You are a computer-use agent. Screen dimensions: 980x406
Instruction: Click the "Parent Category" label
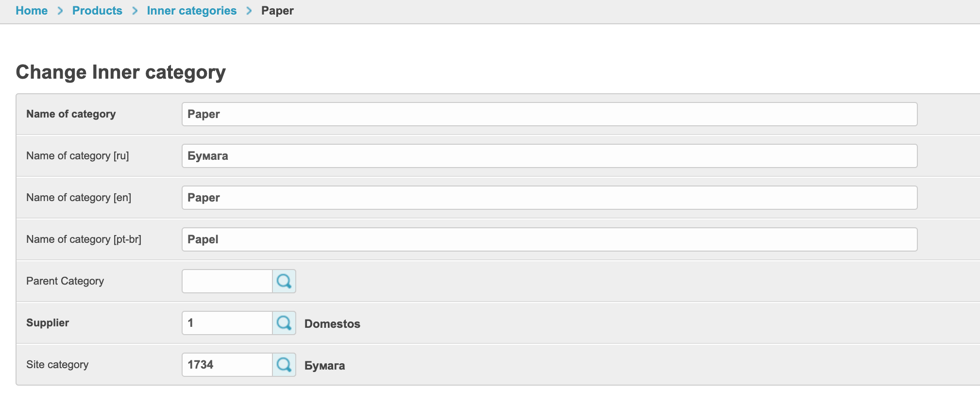[65, 281]
